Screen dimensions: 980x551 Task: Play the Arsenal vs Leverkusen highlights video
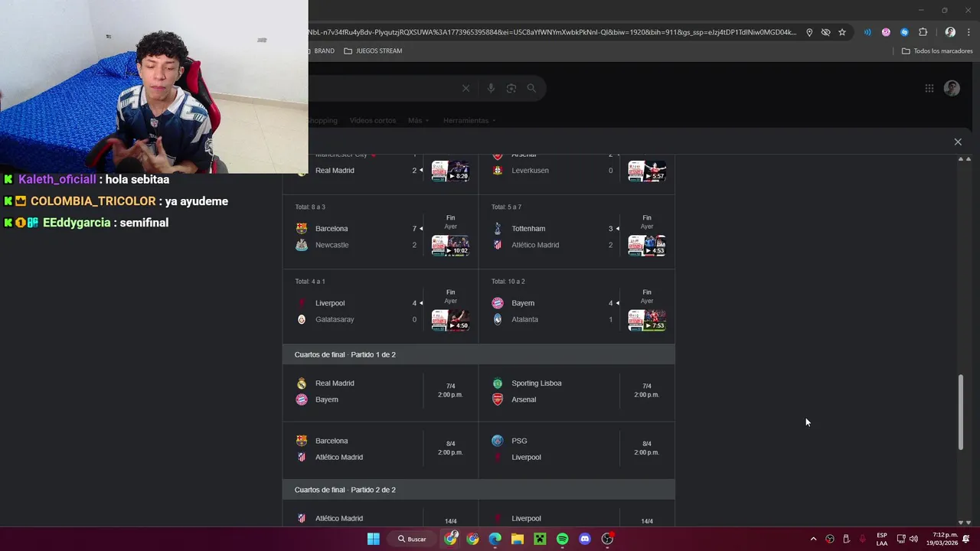coord(647,171)
